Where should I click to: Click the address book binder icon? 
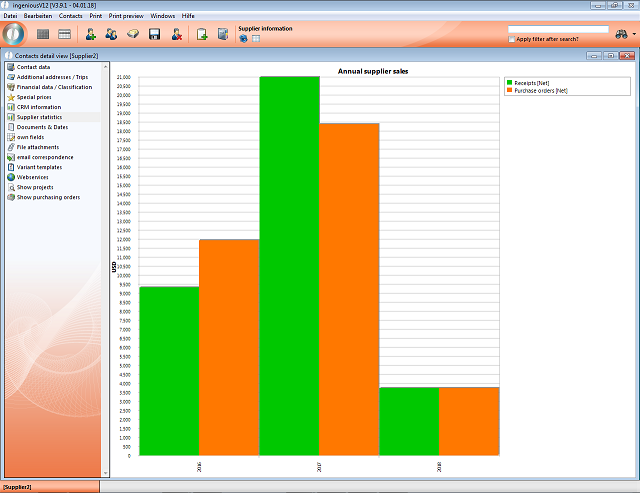[x=223, y=34]
